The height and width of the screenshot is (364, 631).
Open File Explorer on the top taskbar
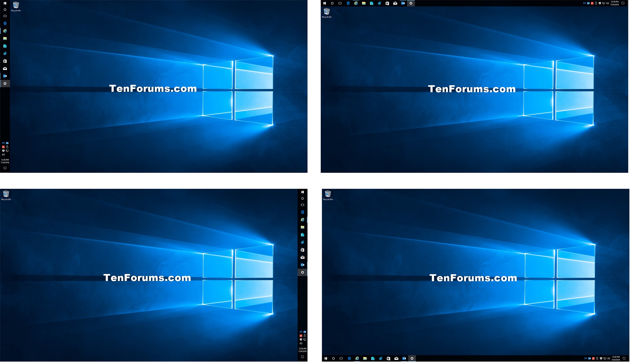click(364, 3)
